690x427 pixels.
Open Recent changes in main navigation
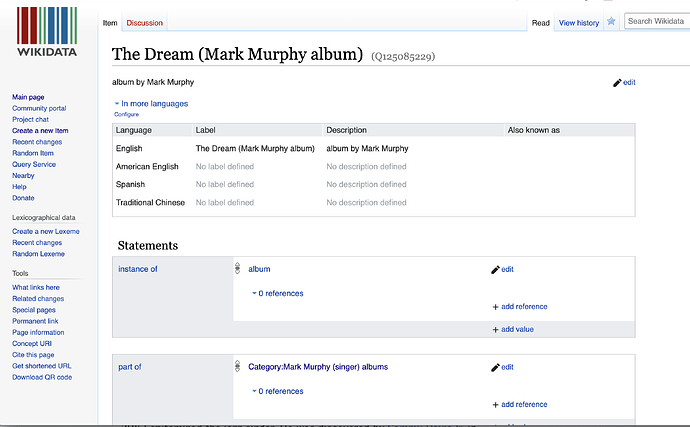click(x=37, y=142)
